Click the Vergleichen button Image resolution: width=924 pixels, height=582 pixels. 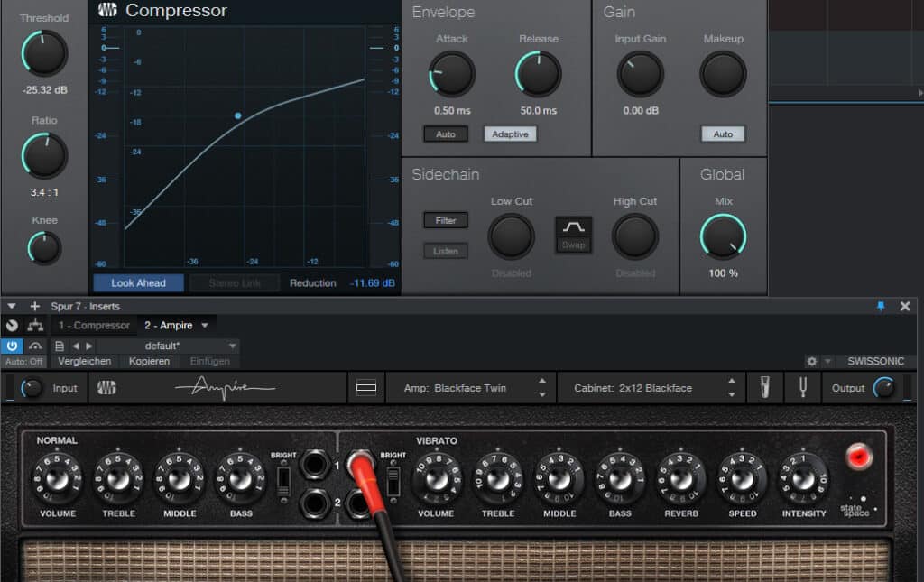[x=84, y=361]
